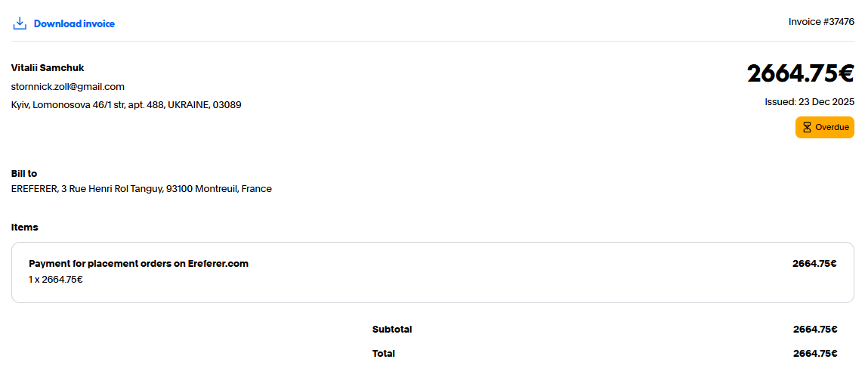Click the Total label

coord(384,354)
